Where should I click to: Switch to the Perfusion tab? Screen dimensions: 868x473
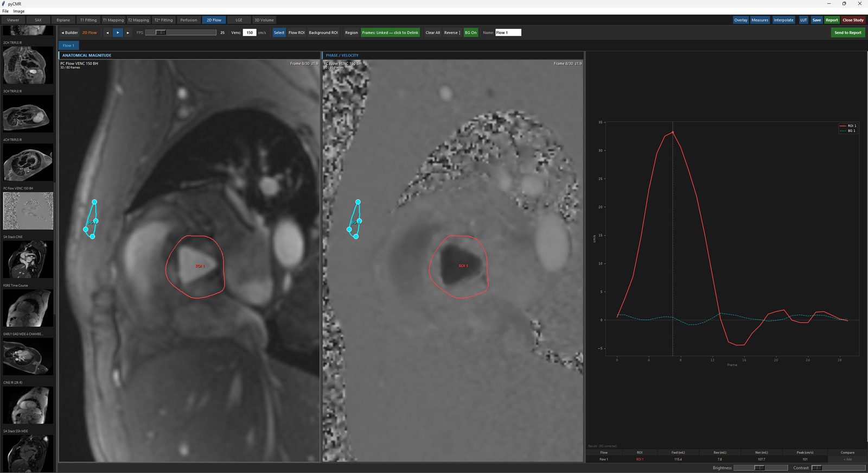coord(189,20)
